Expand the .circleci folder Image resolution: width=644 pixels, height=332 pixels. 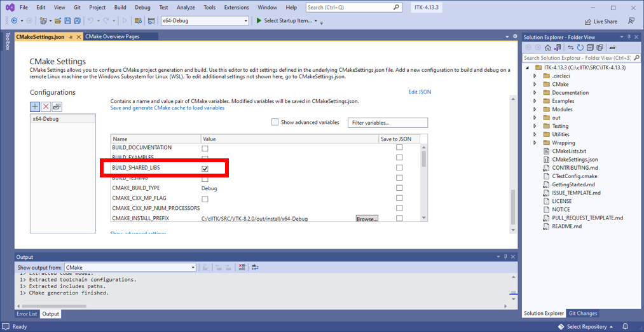click(x=535, y=76)
